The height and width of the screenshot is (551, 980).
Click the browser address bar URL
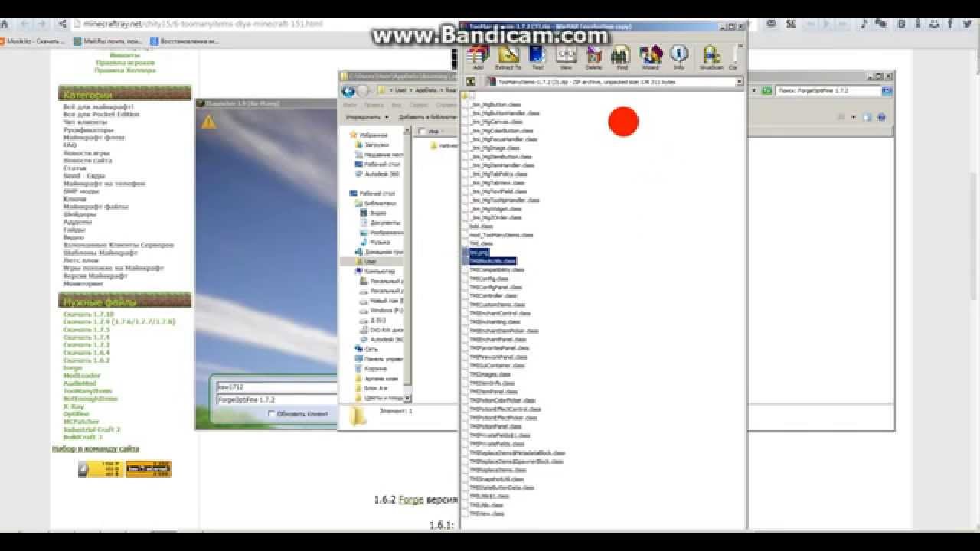(202, 24)
